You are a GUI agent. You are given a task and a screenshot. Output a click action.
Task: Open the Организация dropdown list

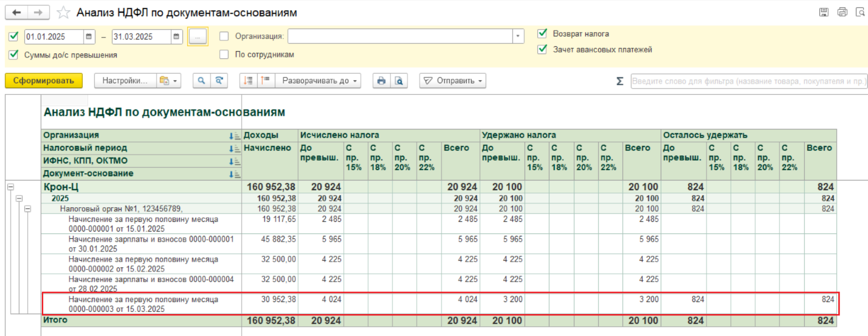pyautogui.click(x=518, y=36)
